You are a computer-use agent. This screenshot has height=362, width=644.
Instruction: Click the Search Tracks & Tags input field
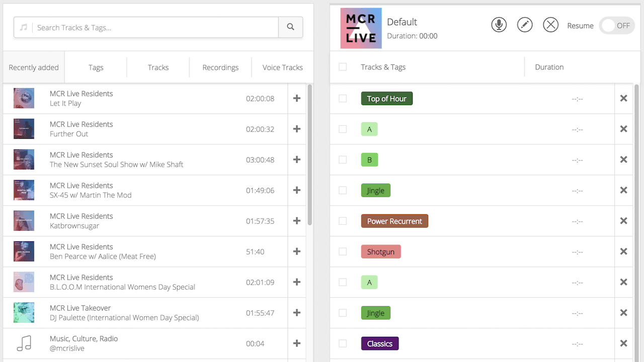point(146,27)
